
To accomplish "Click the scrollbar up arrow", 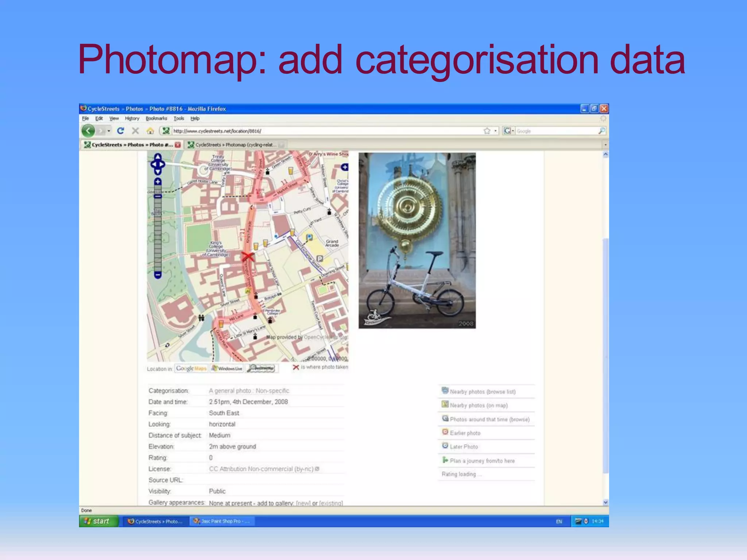I will 605,154.
